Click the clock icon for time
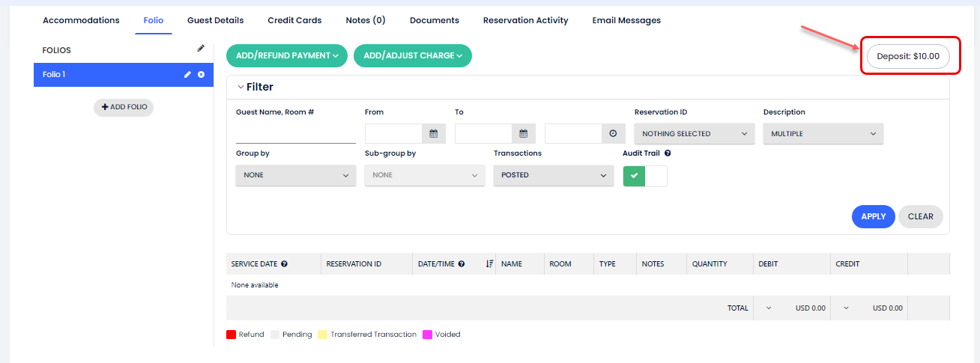This screenshot has width=980, height=363. point(613,134)
